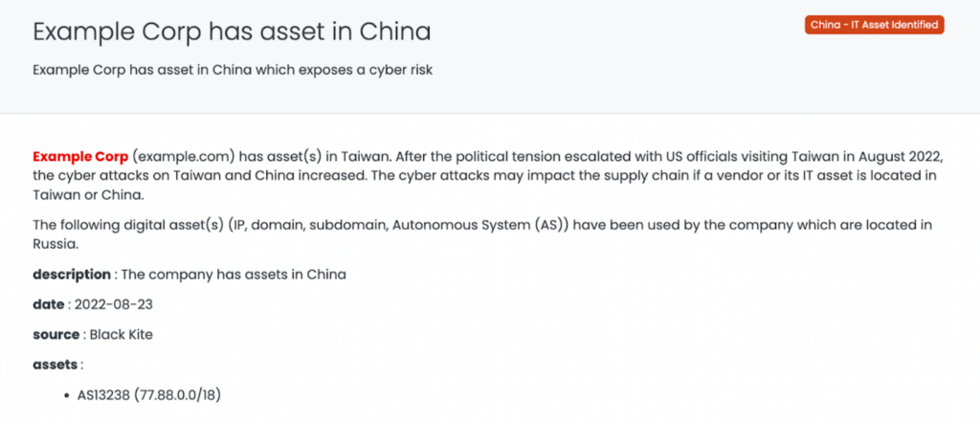The width and height of the screenshot is (980, 423).
Task: Click the red Example Corp company link
Action: tap(80, 156)
